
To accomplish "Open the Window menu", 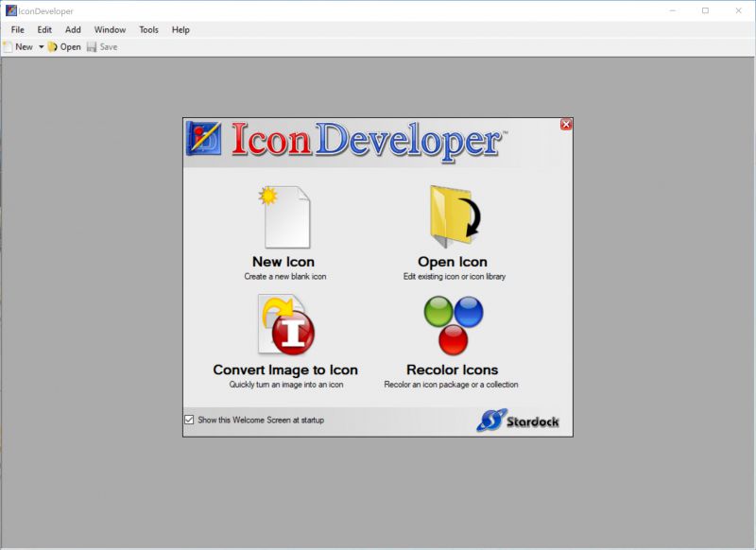I will pos(110,29).
